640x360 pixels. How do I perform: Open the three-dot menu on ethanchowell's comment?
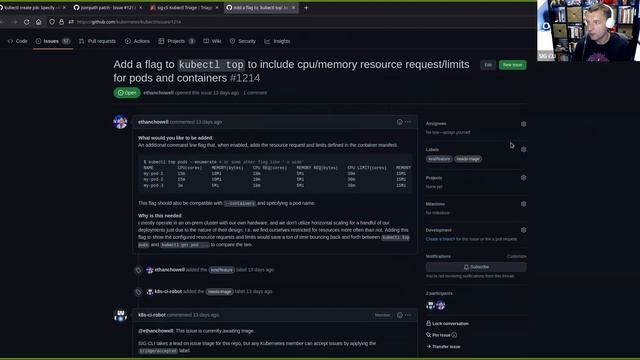coord(408,122)
